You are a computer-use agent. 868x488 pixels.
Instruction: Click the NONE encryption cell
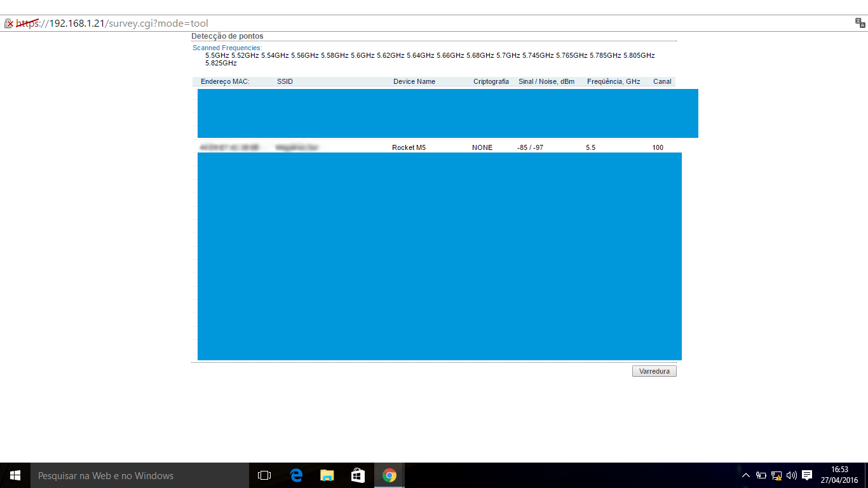(482, 147)
